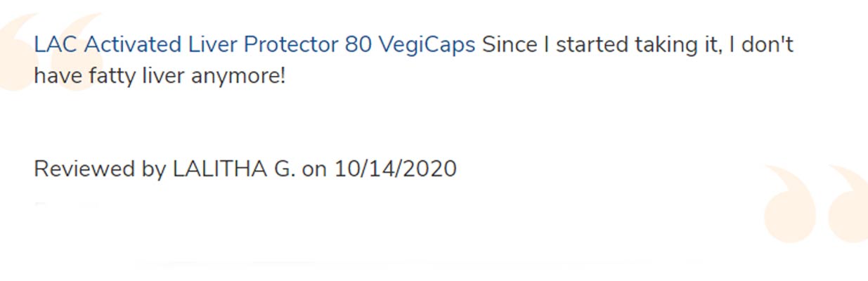Click the right half of closing quote icon
Screen dimensions: 868x281
point(847,204)
